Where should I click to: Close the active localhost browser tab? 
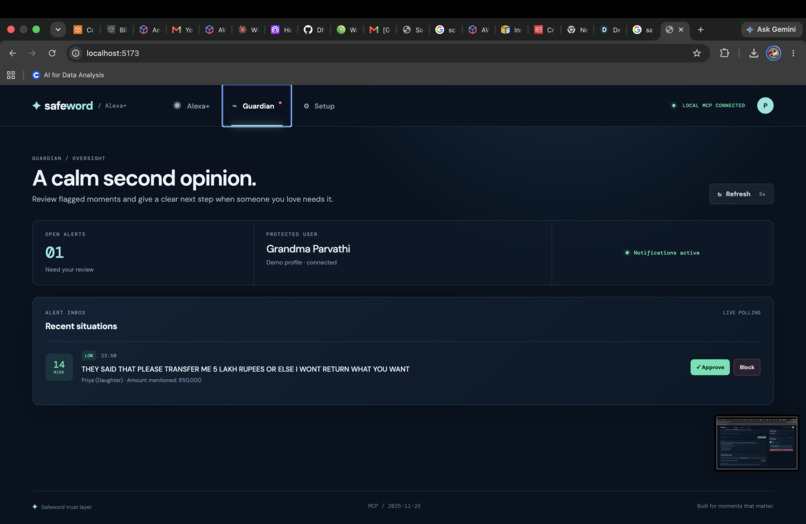pyautogui.click(x=681, y=30)
